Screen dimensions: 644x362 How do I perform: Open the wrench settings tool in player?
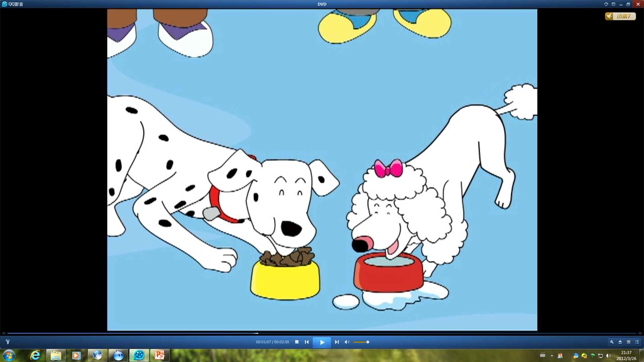click(x=612, y=342)
